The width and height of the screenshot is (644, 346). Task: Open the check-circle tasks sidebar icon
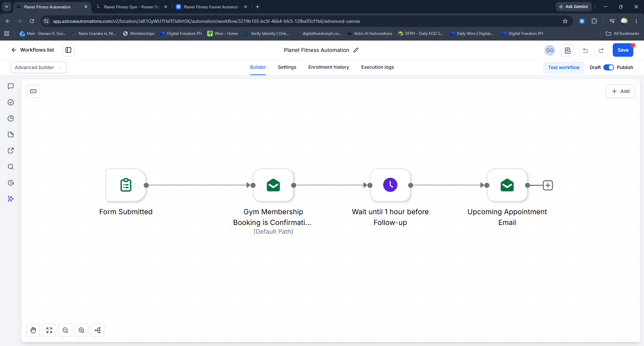pos(11,102)
